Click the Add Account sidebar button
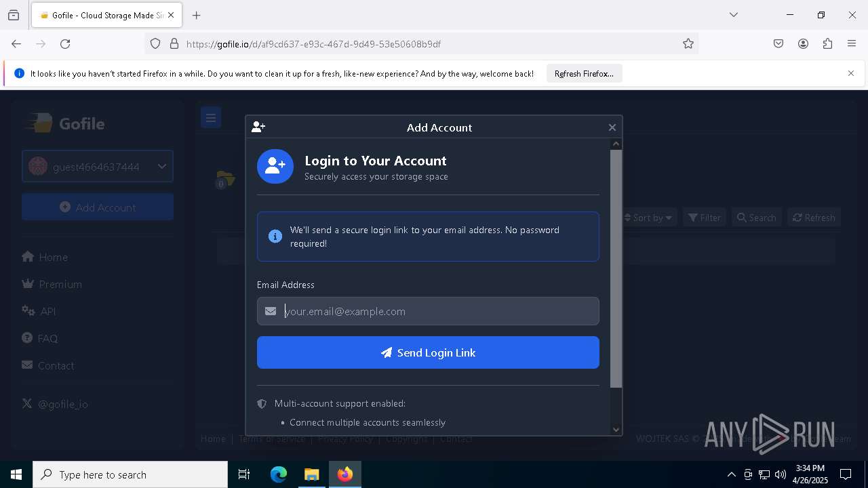This screenshot has height=488, width=868. tap(98, 207)
